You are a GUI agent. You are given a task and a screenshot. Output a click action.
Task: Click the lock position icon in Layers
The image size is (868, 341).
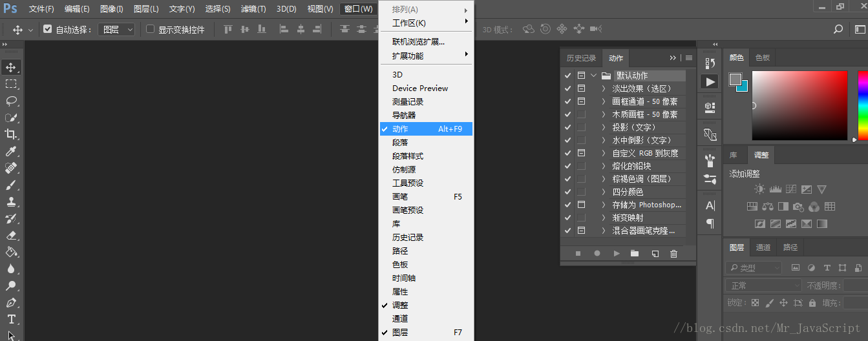pos(783,303)
